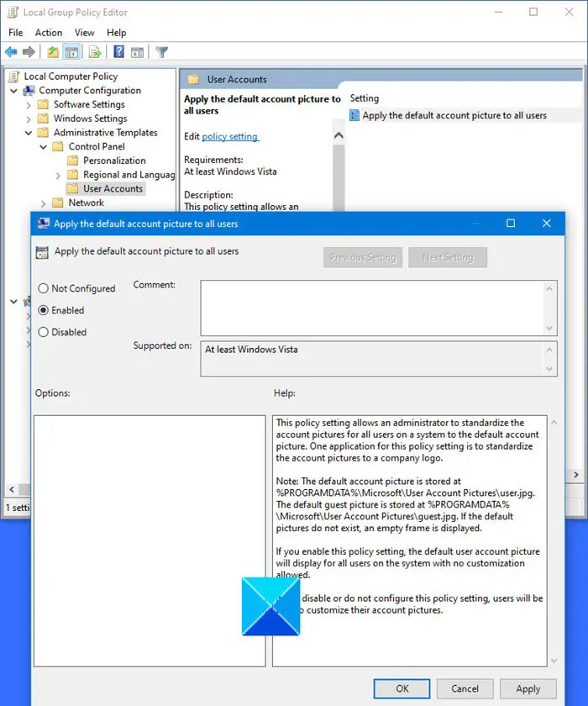The image size is (588, 706).
Task: Collapse the Control Panel node
Action: point(43,147)
